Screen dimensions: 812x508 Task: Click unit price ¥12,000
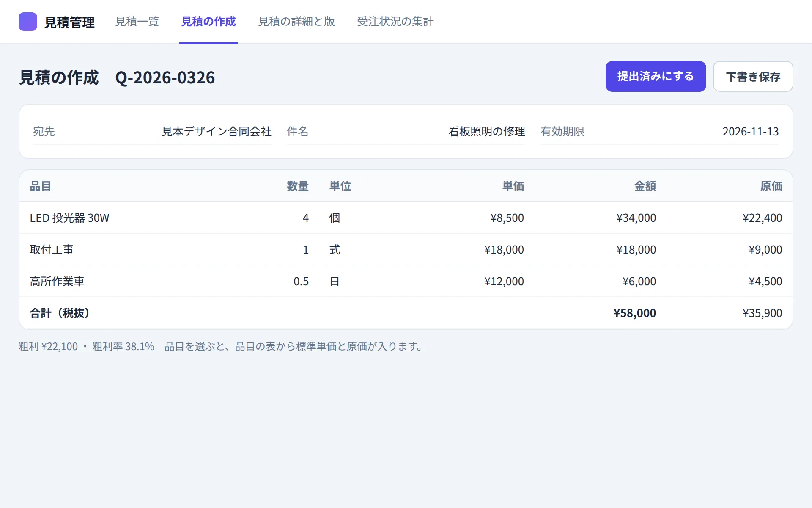(x=504, y=282)
